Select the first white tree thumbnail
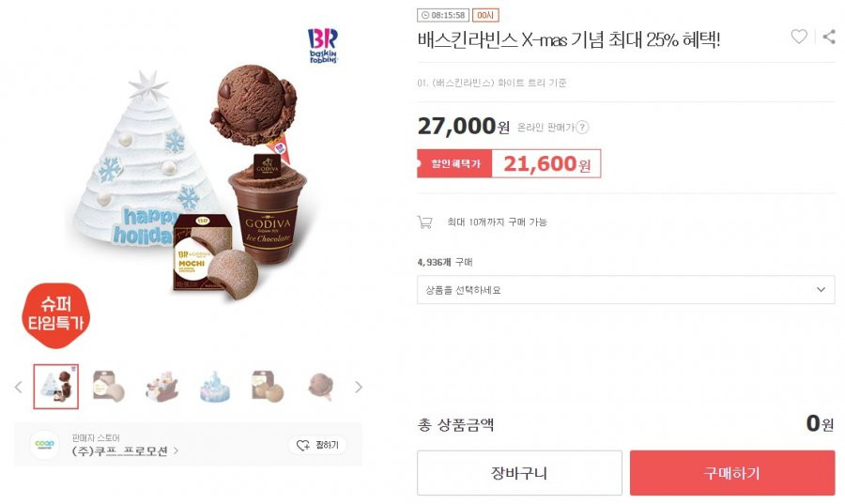This screenshot has width=845, height=504. (x=56, y=387)
